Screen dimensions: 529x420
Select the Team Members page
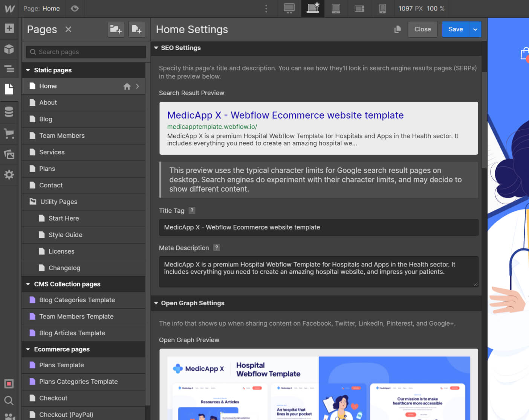coord(83,136)
